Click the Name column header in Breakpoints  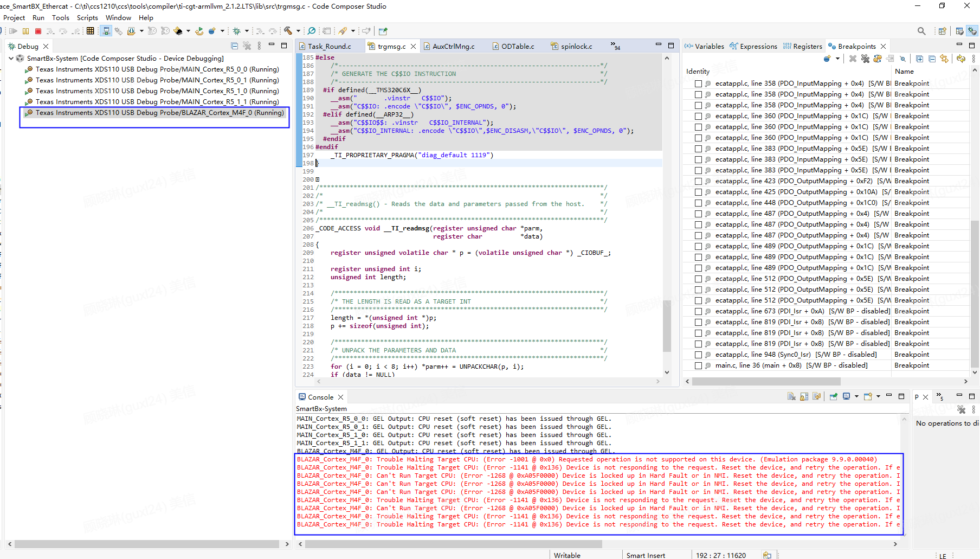tap(904, 71)
